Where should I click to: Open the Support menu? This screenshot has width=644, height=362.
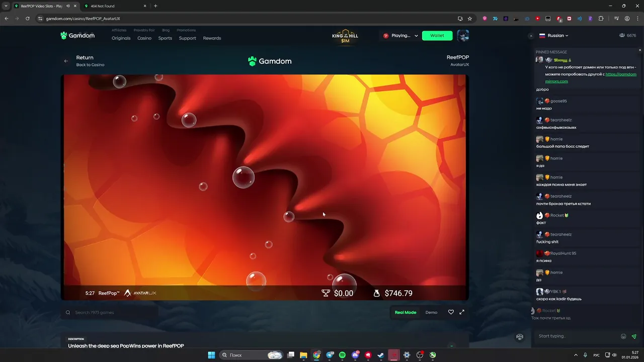[x=187, y=38]
